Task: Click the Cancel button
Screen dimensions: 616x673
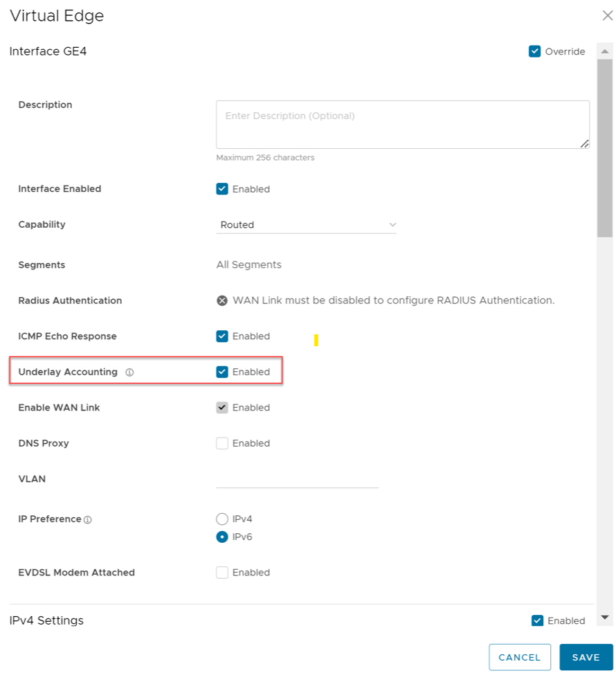Action: coord(519,657)
